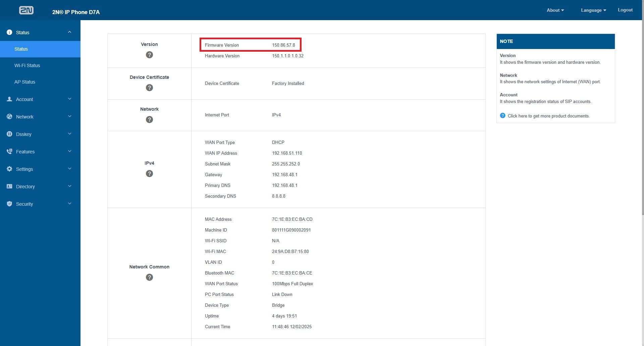Click the Network globe icon
The image size is (644, 346).
[x=9, y=116]
